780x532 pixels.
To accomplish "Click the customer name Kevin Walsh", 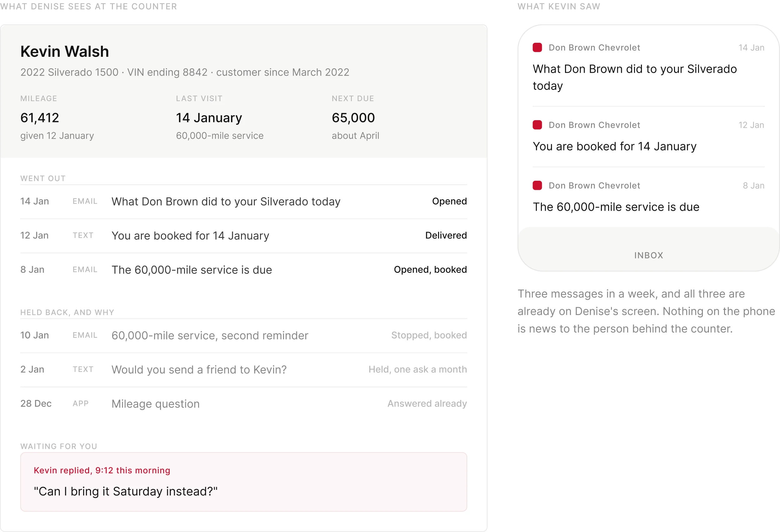I will click(65, 51).
